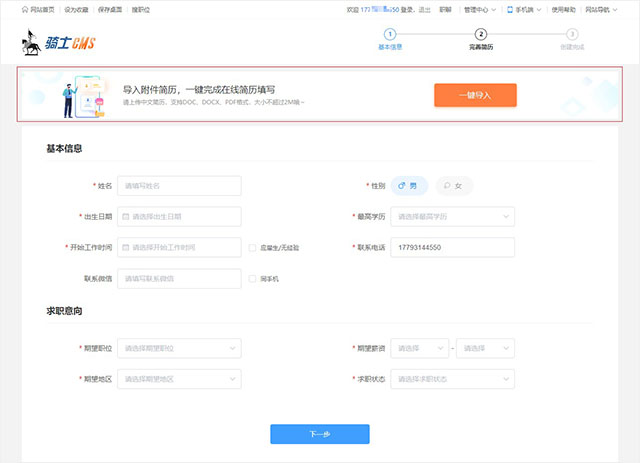Focus the 姓名 input field
The image size is (640, 463).
[179, 186]
